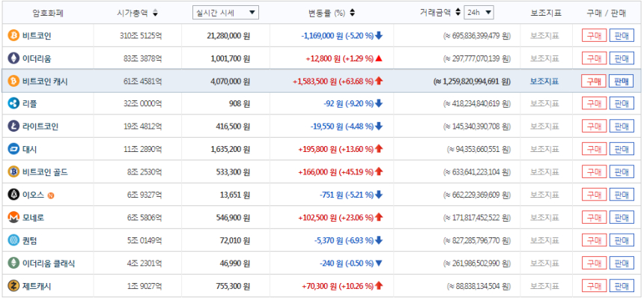Click the 구매 button for 제트캐시

[594, 286]
